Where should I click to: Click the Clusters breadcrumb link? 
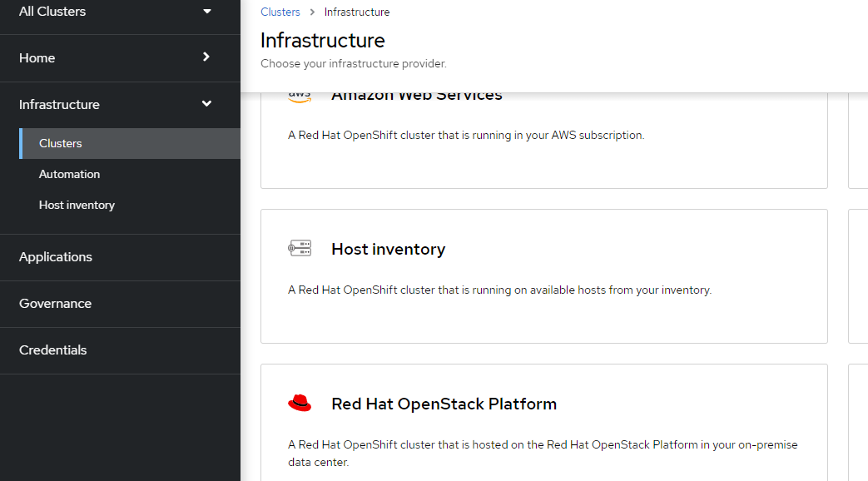coord(280,12)
